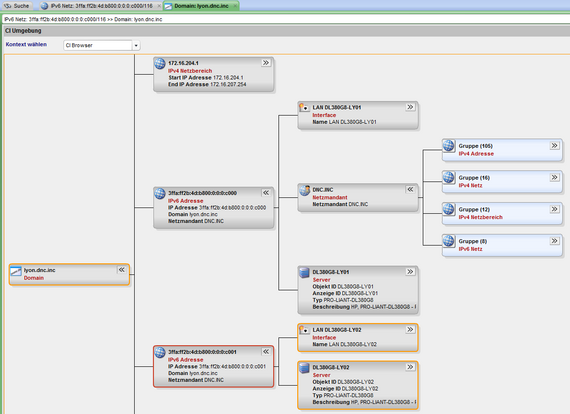Click the server icon on DL380G8-LY02
This screenshot has width=570, height=414.
pyautogui.click(x=304, y=368)
